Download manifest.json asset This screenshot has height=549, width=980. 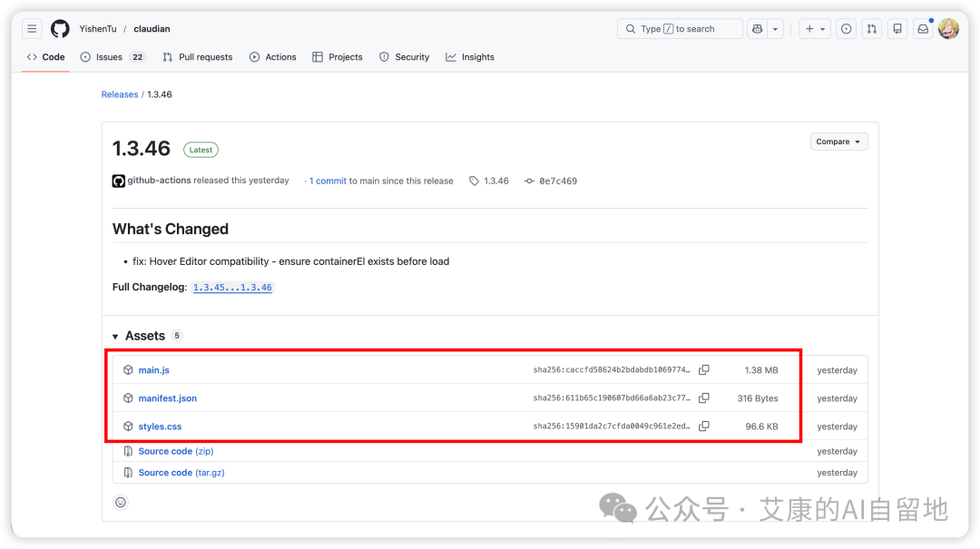[168, 398]
